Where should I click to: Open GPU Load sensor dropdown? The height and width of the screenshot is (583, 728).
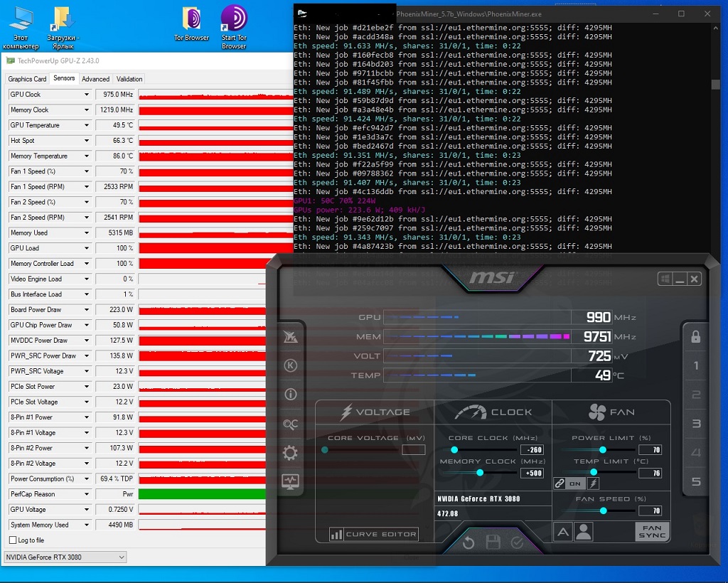pos(86,248)
